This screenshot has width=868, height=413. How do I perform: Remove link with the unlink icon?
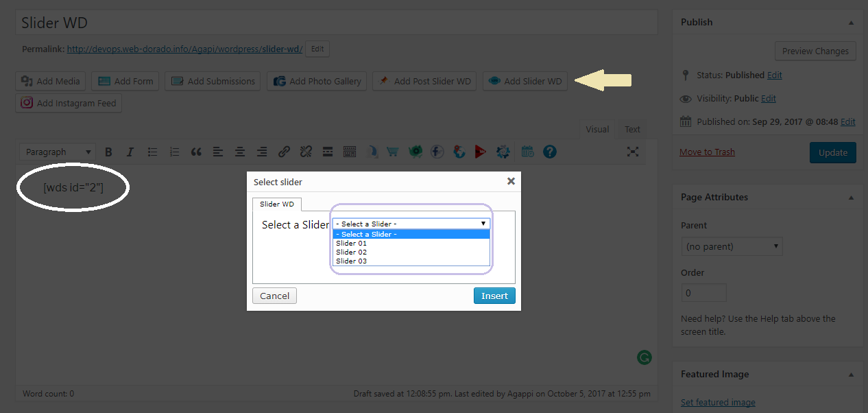(x=306, y=152)
